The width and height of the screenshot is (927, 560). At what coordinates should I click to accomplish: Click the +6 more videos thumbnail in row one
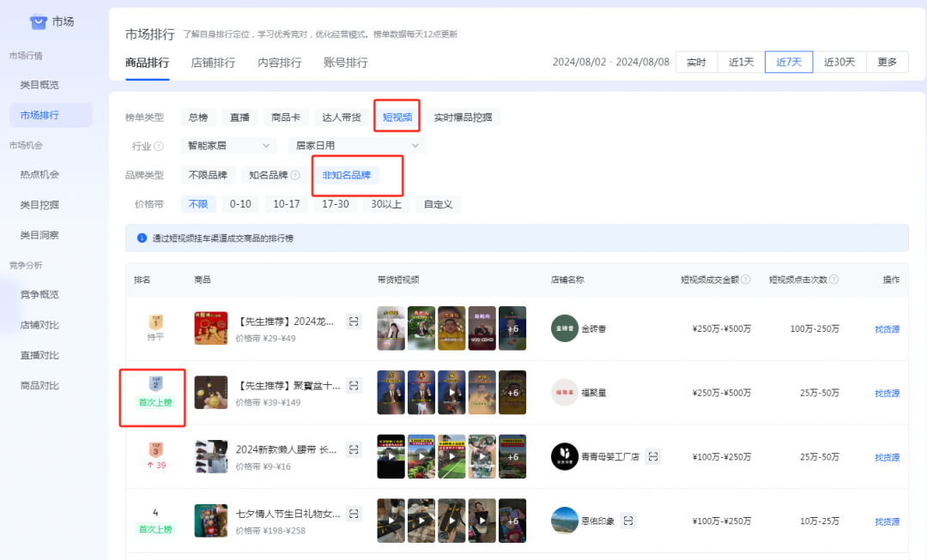[512, 328]
